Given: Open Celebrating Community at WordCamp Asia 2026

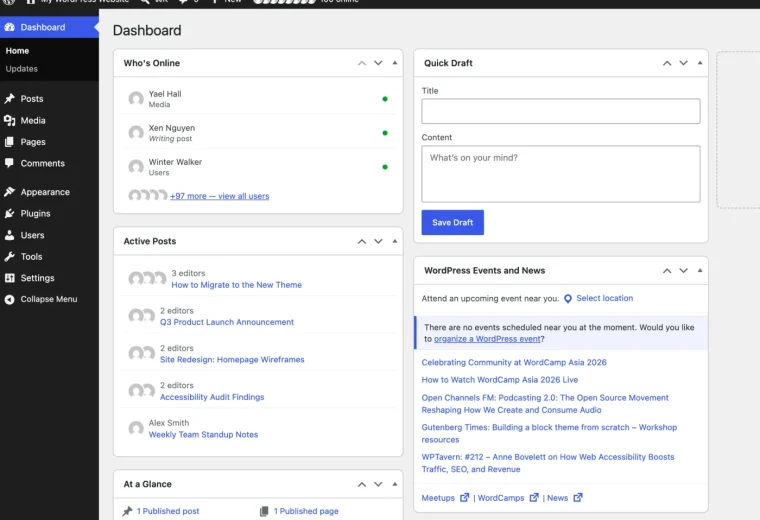Looking at the screenshot, I should pos(514,362).
